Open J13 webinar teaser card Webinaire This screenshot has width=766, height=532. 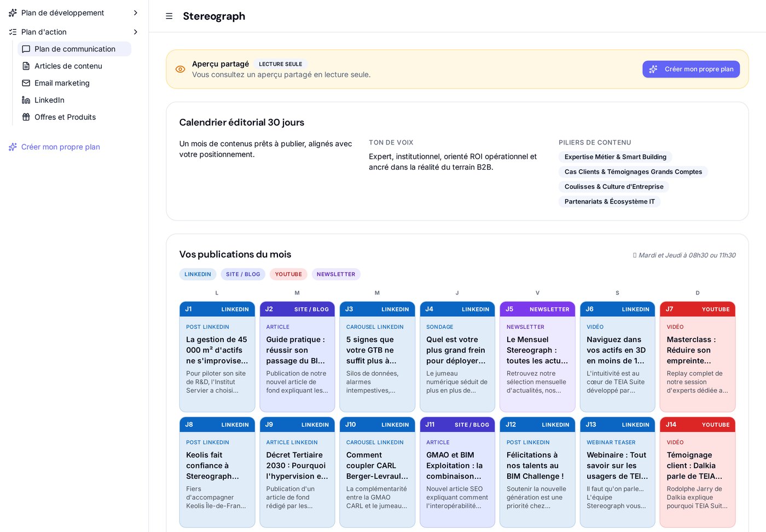pos(618,472)
